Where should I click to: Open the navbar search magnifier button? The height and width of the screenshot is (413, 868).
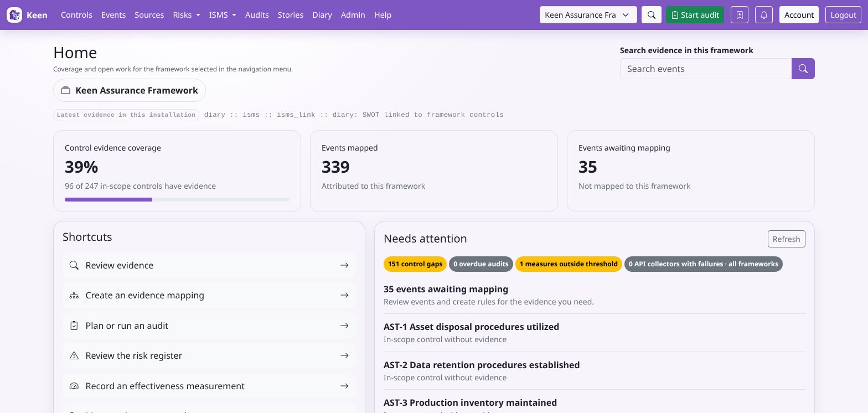pos(652,15)
